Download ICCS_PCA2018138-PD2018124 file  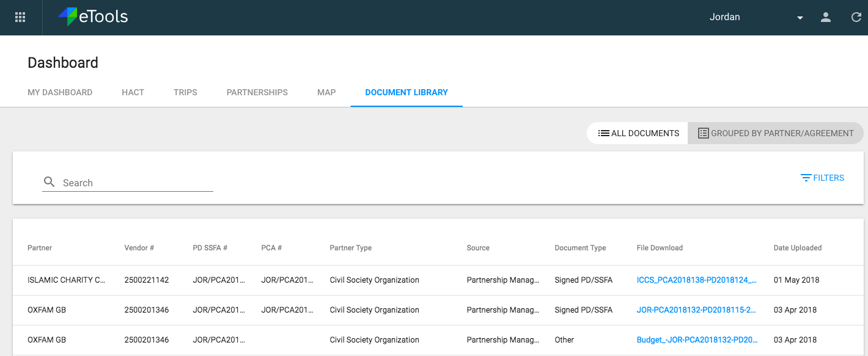click(698, 280)
